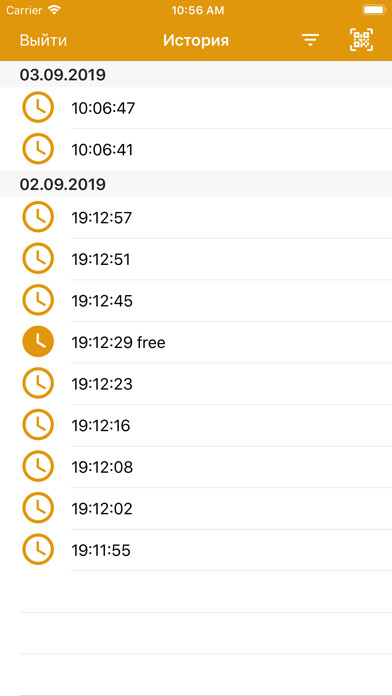Tap the 02.09.2019 date header
This screenshot has width=392, height=696.
click(196, 184)
